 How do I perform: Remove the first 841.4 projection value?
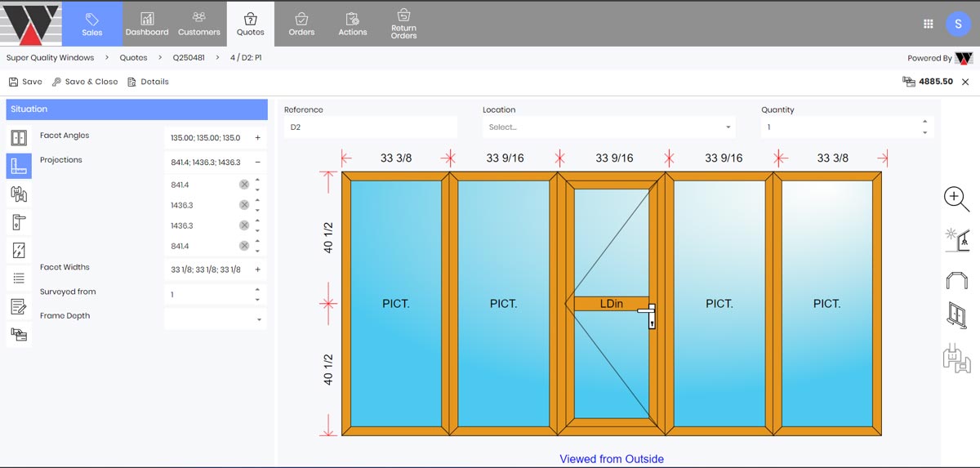(244, 185)
